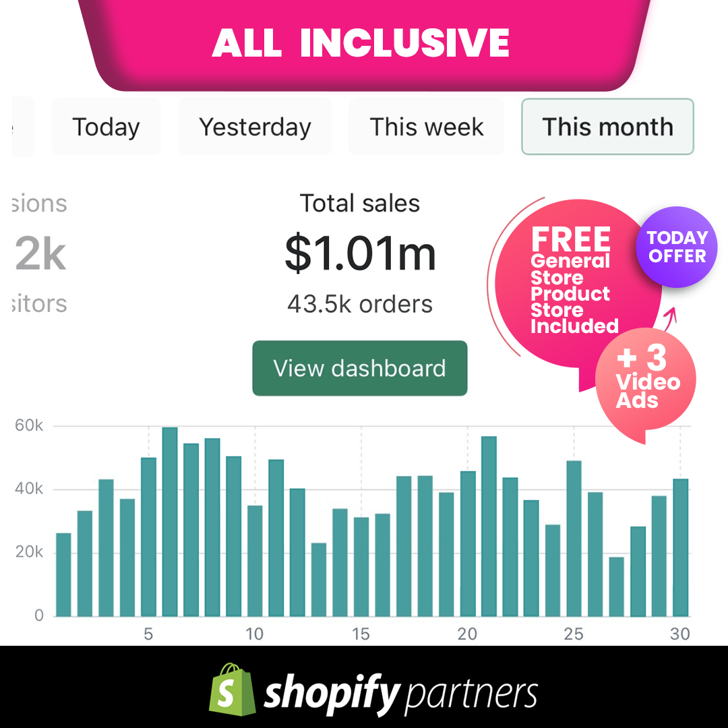
Task: Switch to the Yesterday tab
Action: [255, 127]
